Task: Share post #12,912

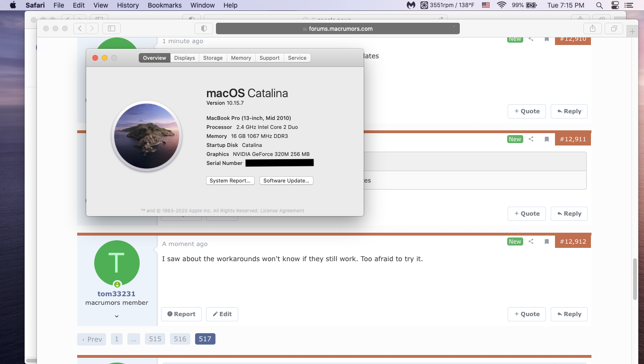Action: [531, 242]
